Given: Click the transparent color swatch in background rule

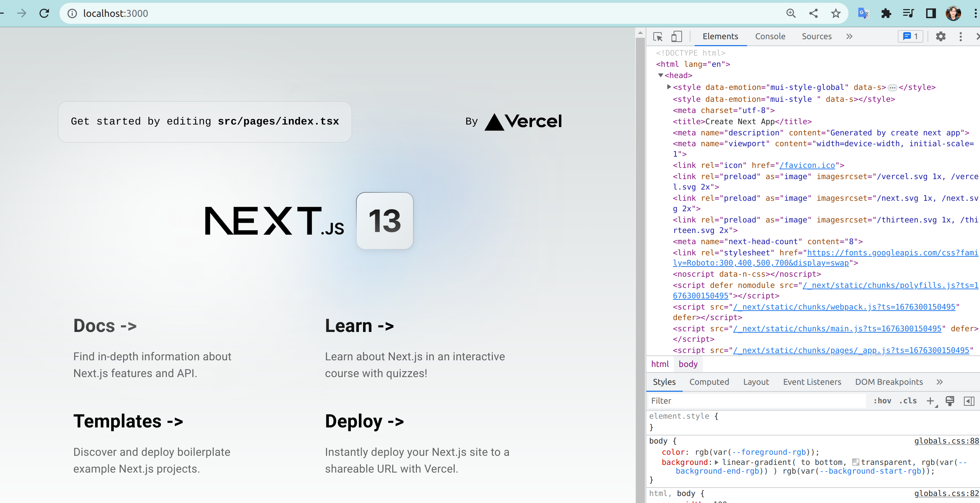Looking at the screenshot, I should click(856, 462).
